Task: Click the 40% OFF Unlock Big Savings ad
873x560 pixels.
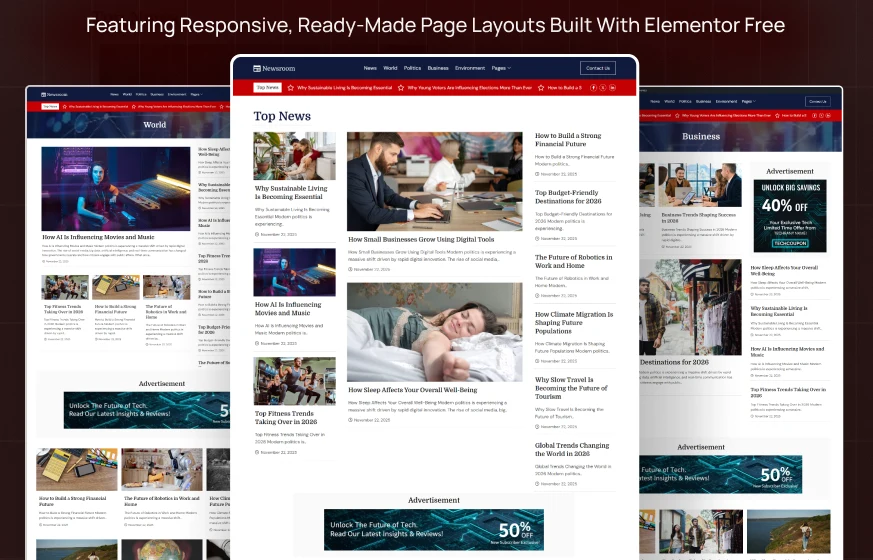Action: (790, 216)
